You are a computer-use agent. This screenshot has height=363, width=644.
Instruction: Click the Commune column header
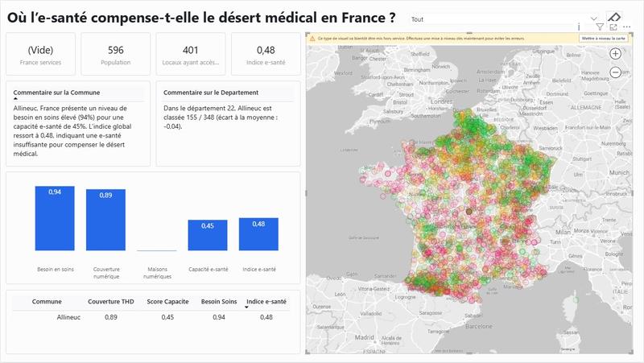point(47,301)
